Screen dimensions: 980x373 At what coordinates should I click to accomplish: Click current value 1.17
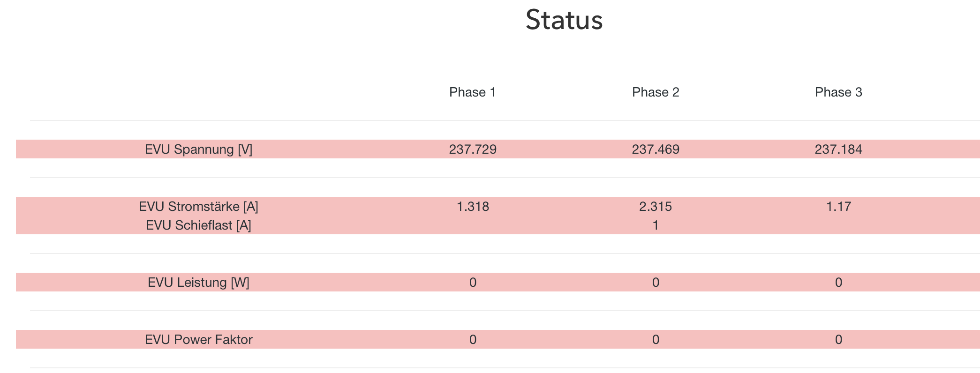(x=838, y=207)
